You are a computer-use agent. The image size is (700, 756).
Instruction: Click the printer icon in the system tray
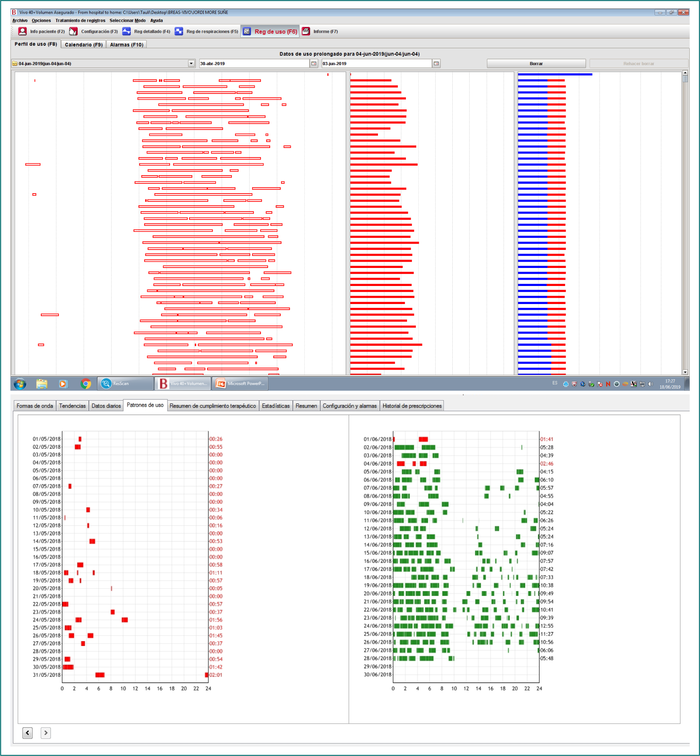[566, 384]
